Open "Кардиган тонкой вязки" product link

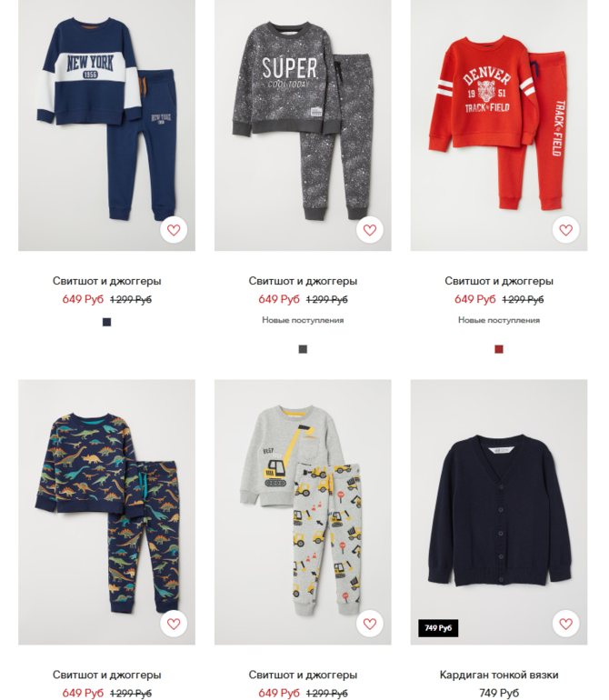tap(499, 675)
